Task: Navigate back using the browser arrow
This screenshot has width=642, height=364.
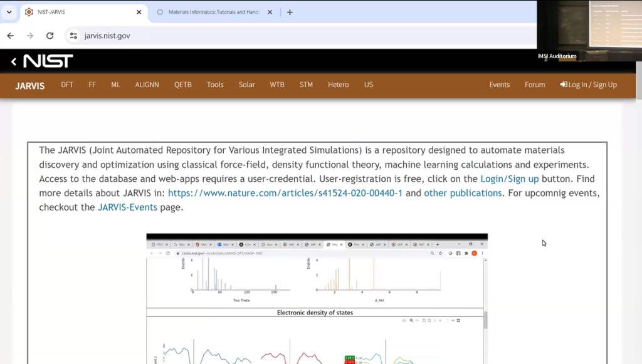Action: [10, 36]
